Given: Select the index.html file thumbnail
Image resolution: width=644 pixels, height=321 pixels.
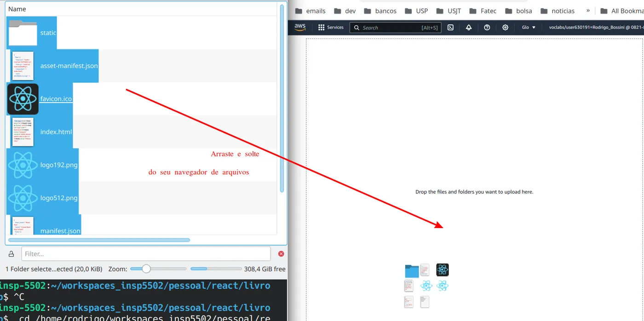Looking at the screenshot, I should click(x=23, y=132).
